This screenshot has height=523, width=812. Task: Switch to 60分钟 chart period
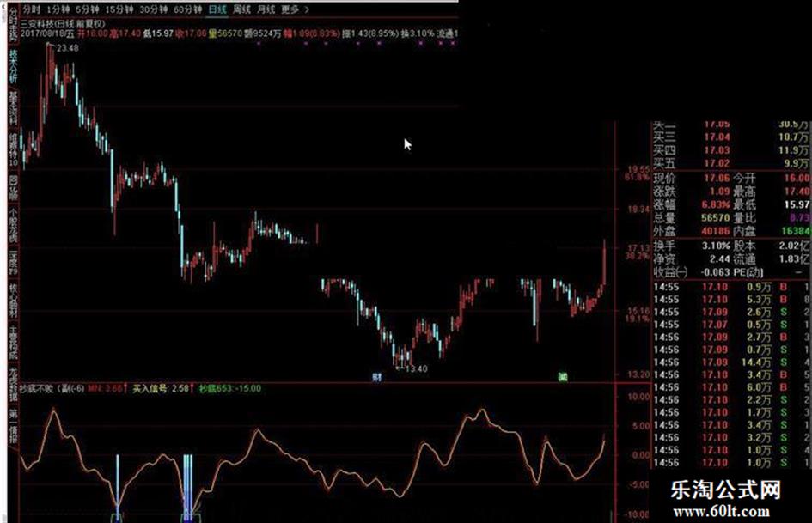click(187, 9)
